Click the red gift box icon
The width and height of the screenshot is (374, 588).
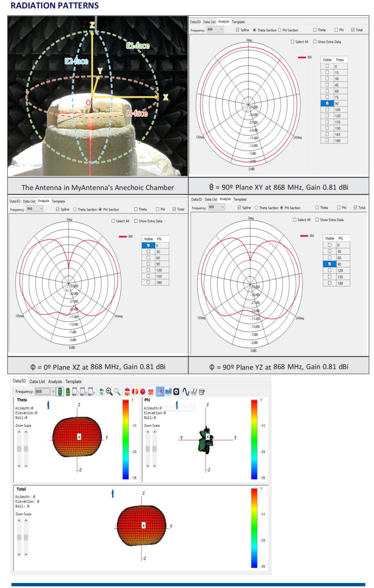pyautogui.click(x=151, y=391)
